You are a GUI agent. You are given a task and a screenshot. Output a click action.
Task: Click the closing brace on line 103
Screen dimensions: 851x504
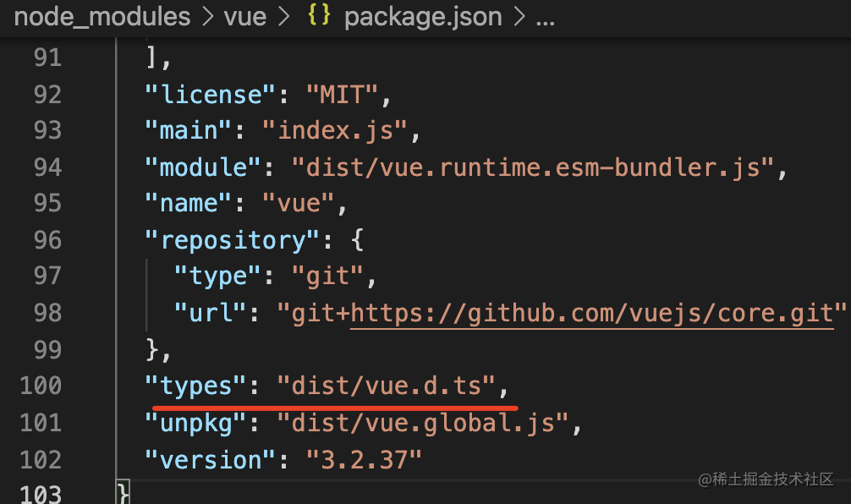(124, 493)
